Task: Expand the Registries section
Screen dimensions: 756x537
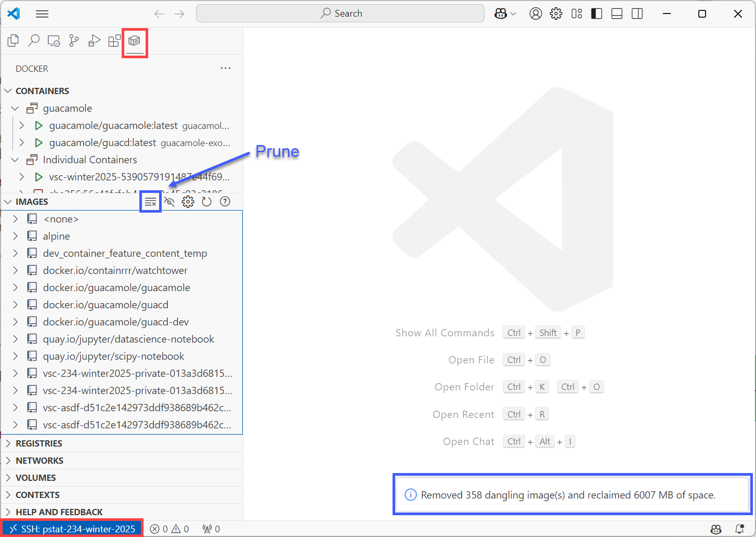Action: 39,443
